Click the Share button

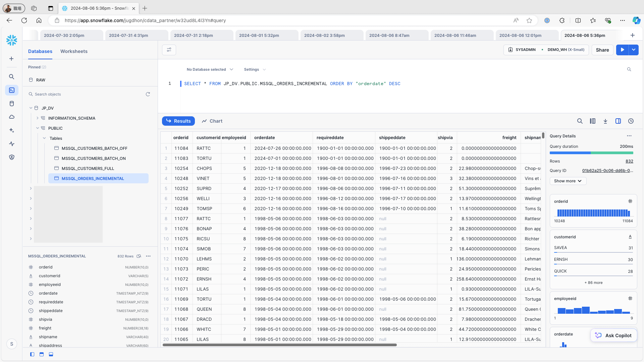coord(602,50)
